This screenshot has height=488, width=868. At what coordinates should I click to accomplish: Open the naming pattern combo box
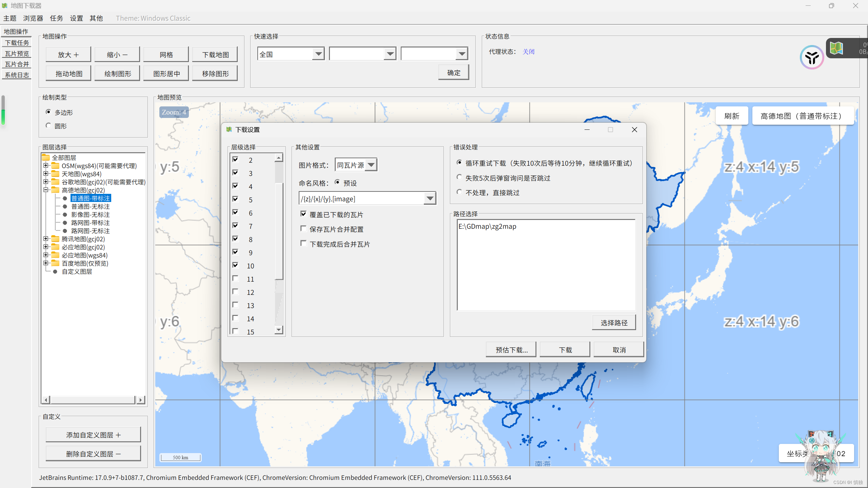pos(430,199)
